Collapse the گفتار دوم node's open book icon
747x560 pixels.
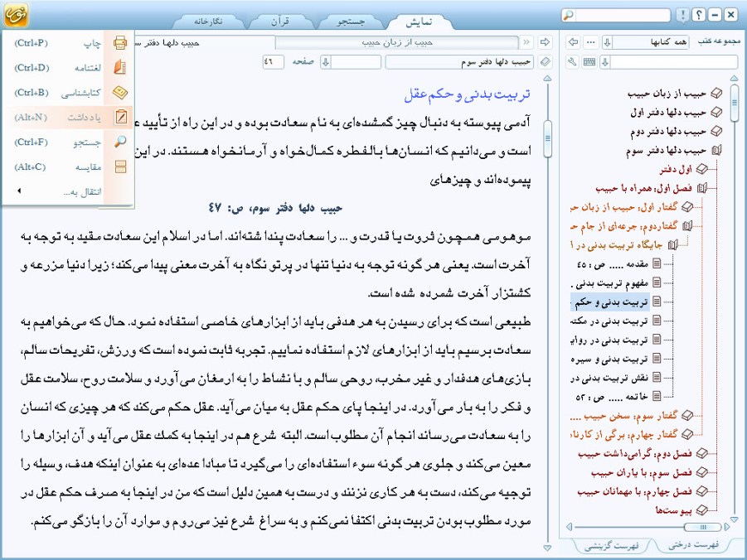687,225
